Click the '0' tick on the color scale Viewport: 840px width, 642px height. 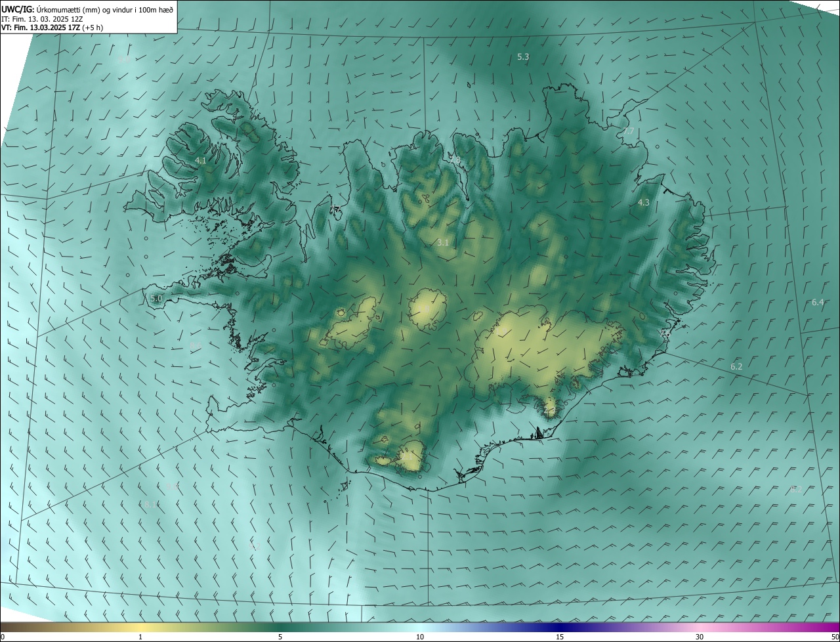(x=3, y=637)
